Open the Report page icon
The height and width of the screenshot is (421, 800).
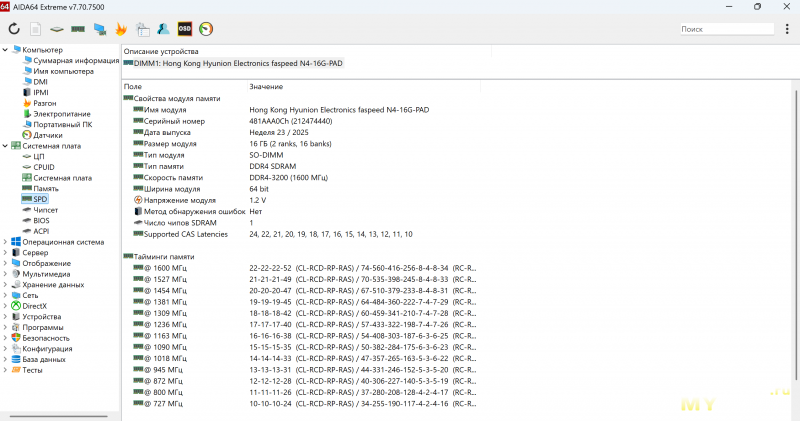(x=36, y=29)
